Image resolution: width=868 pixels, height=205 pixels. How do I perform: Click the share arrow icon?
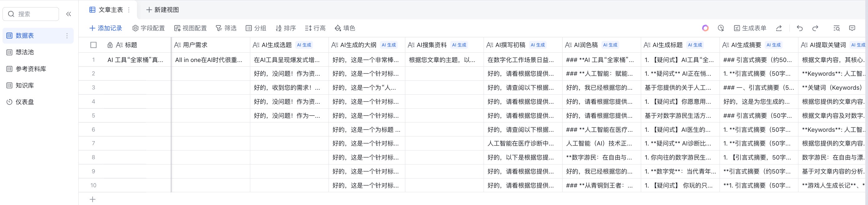click(x=779, y=28)
